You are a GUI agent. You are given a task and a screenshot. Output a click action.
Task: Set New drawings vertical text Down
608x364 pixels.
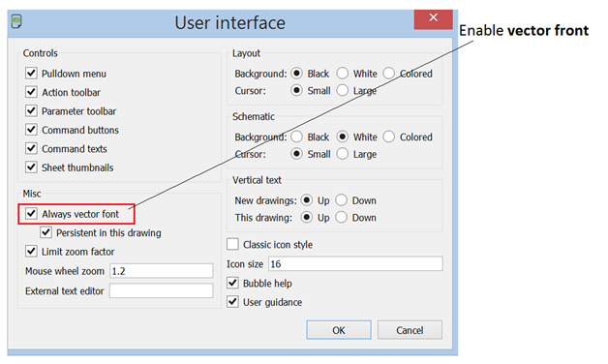point(341,200)
